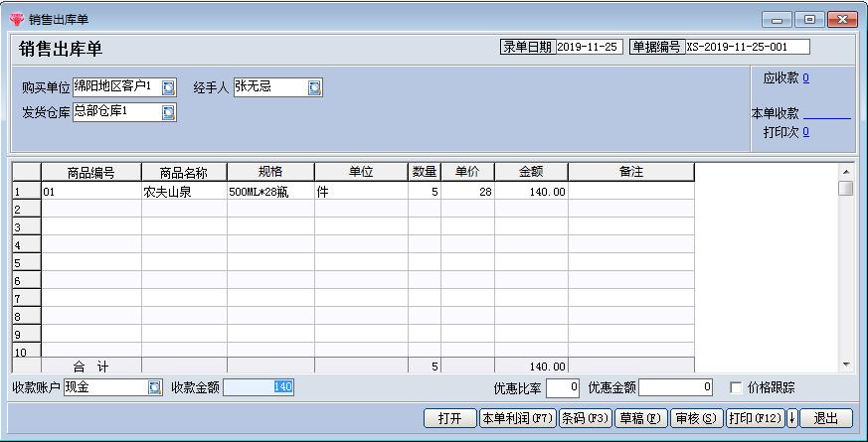Click 退出 to exit the form
The height and width of the screenshot is (442, 868).
[825, 418]
